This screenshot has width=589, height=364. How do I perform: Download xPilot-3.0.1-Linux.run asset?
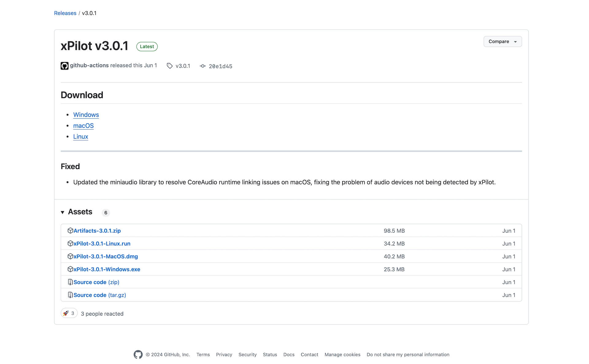tap(102, 244)
